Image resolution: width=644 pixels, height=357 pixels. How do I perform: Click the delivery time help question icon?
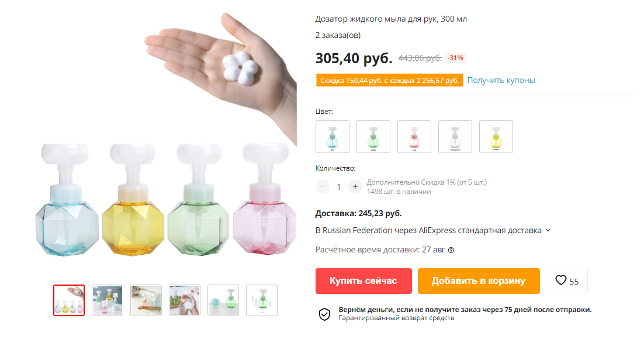click(x=451, y=250)
